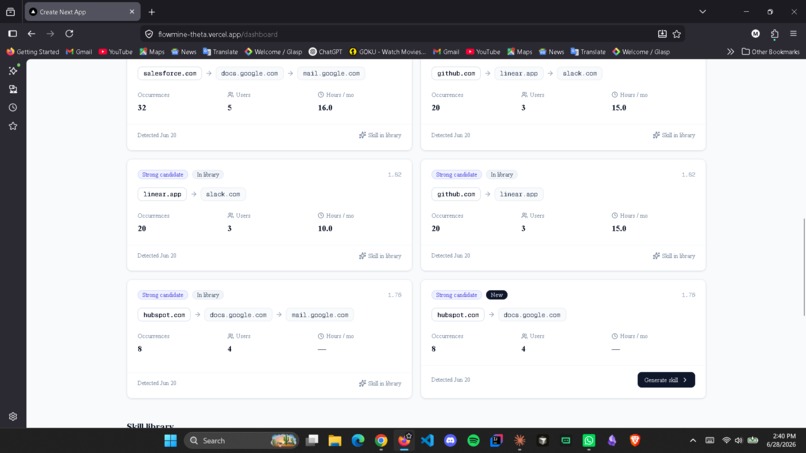
Task: Open the bookmarks star sidebar icon
Action: coord(13,126)
